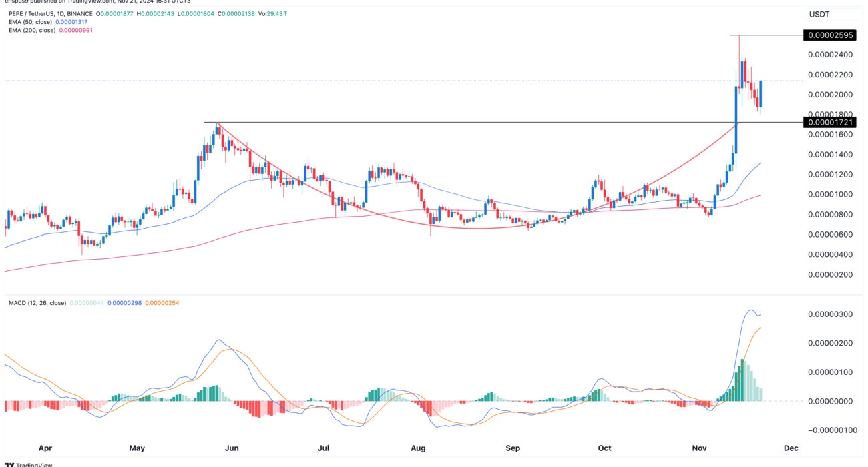The height and width of the screenshot is (467, 868).
Task: Click the 0.00000800 price axis tick
Action: (x=829, y=214)
